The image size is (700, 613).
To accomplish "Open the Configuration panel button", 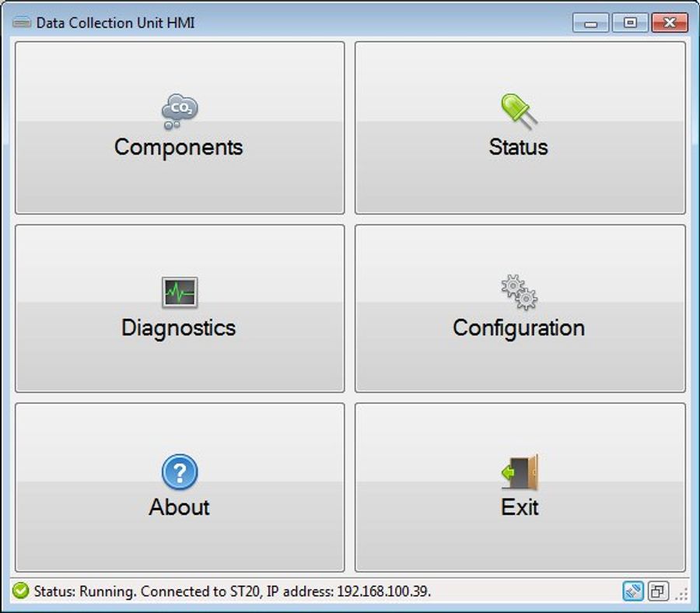I will (x=520, y=309).
